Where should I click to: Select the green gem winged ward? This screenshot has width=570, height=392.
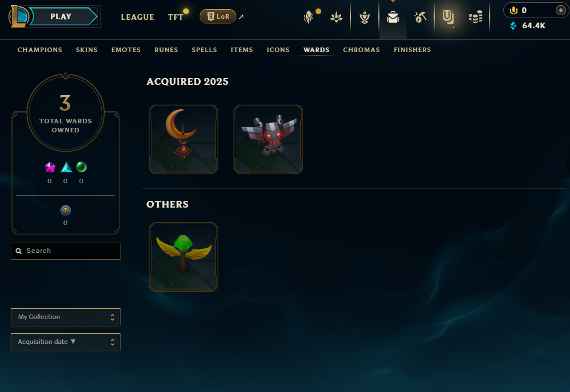click(x=183, y=257)
